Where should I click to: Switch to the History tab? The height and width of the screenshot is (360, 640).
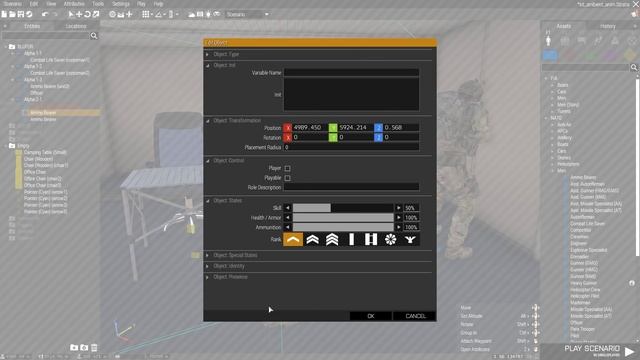(607, 26)
